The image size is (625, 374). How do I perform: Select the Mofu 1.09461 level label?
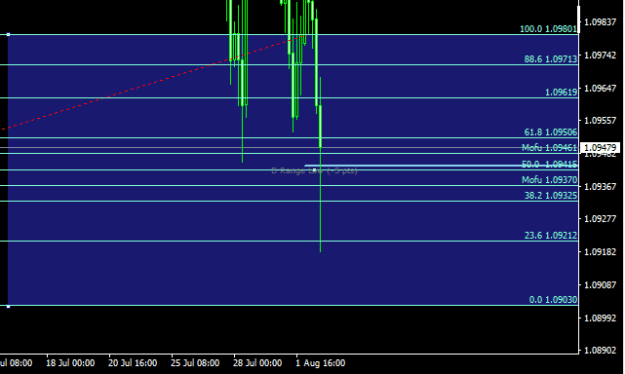coord(549,148)
